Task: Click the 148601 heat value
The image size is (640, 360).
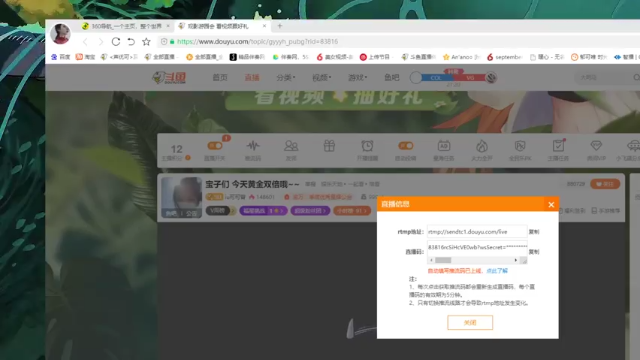Action: pyautogui.click(x=265, y=197)
